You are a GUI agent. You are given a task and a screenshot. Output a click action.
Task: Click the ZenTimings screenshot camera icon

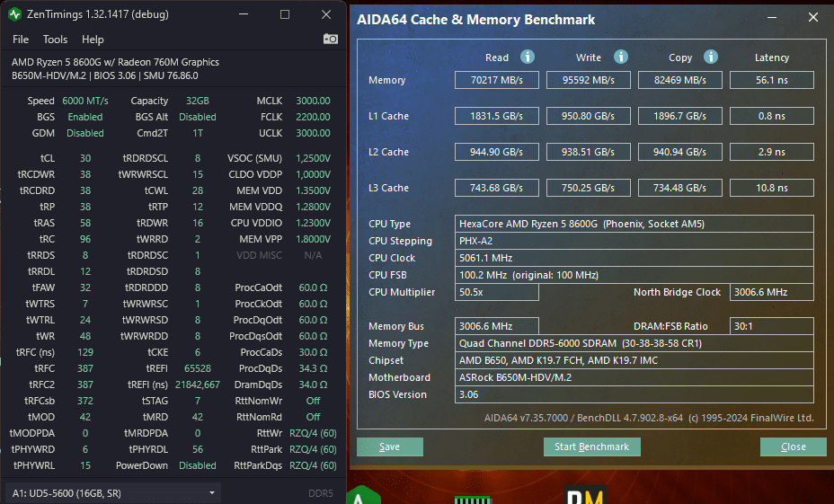coord(331,39)
